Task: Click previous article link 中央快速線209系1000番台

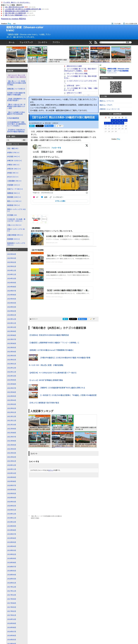Action: pos(46,517)
